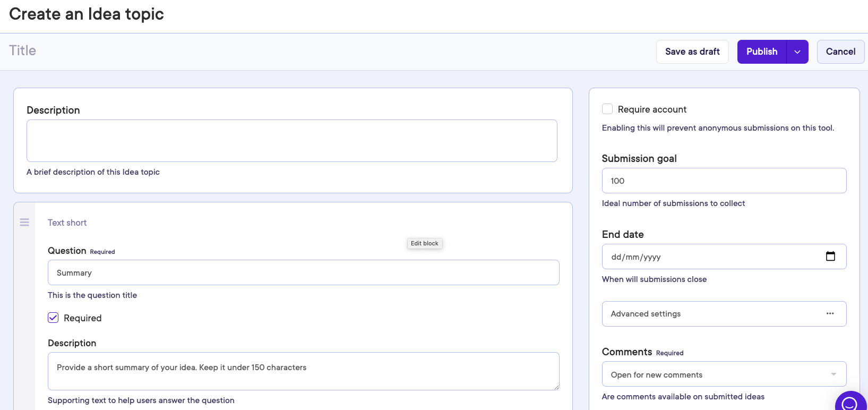The width and height of the screenshot is (868, 410).
Task: Expand the Publish options dropdown arrow
Action: pyautogui.click(x=797, y=52)
